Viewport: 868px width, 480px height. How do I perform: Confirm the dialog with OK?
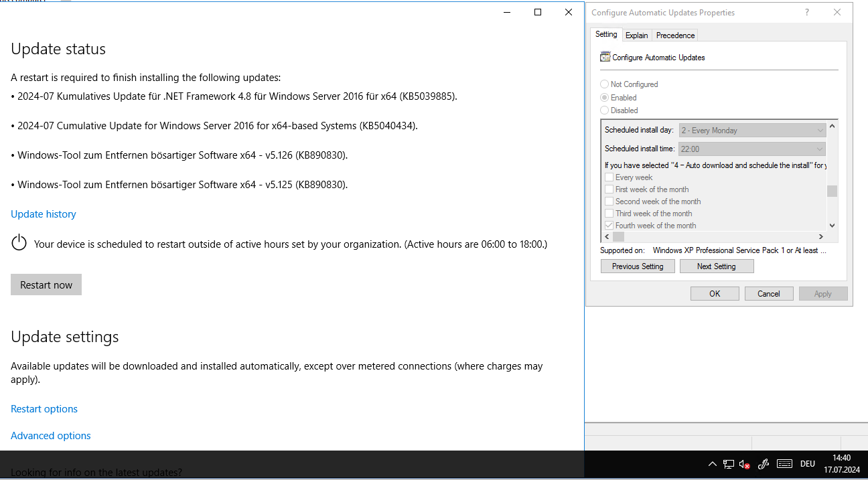coord(715,294)
